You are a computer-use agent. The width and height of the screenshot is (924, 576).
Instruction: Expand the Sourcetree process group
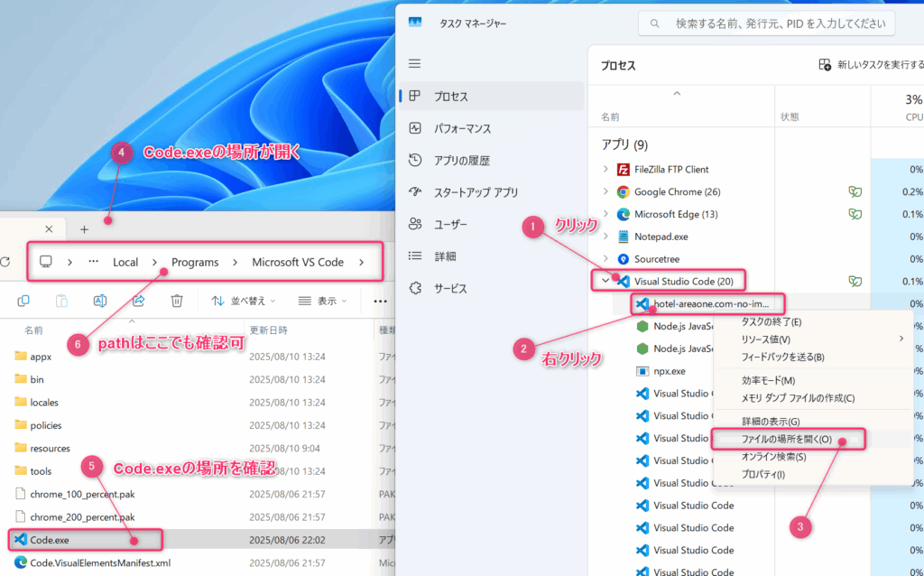(605, 259)
